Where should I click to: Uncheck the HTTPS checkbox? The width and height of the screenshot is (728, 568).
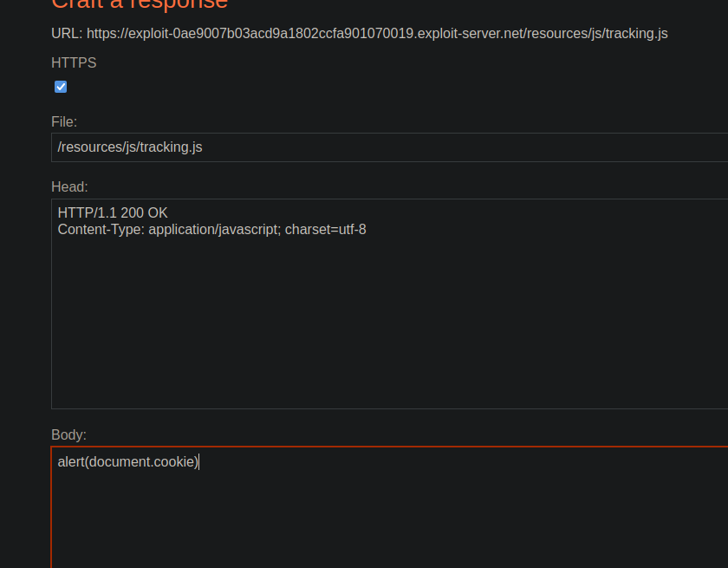point(61,87)
